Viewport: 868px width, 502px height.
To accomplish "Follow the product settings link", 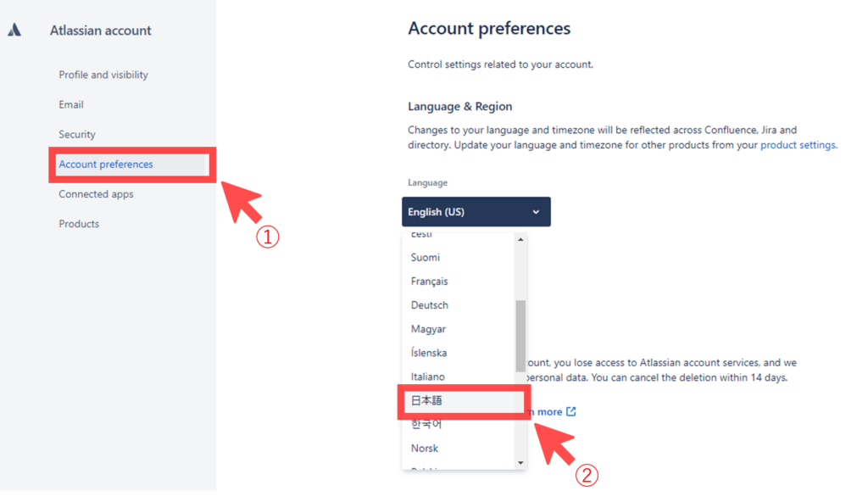I will 798,145.
